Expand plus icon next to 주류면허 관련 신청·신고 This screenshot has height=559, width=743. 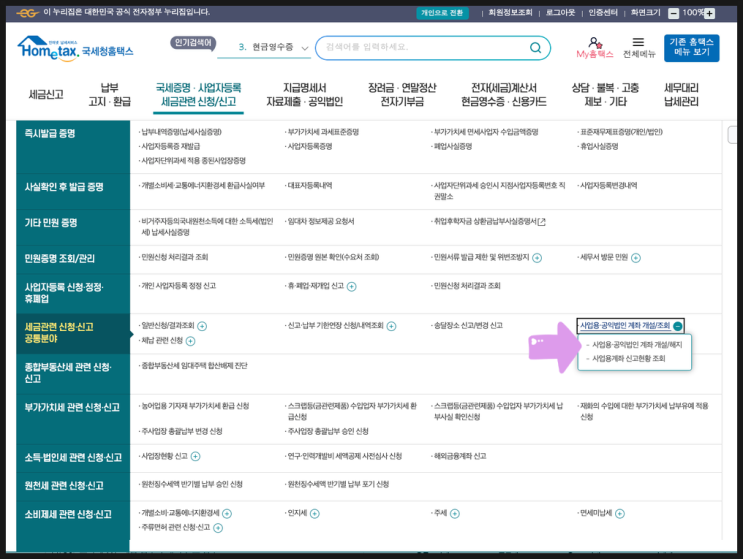(x=218, y=528)
